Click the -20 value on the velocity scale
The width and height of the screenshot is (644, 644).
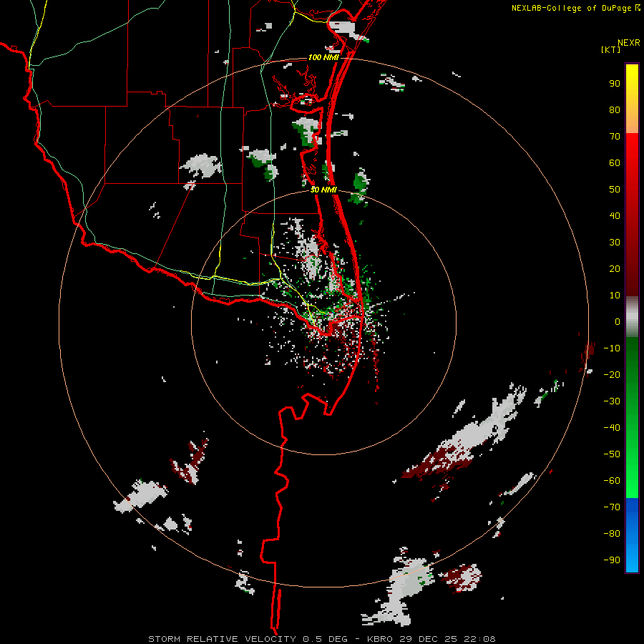click(x=612, y=375)
